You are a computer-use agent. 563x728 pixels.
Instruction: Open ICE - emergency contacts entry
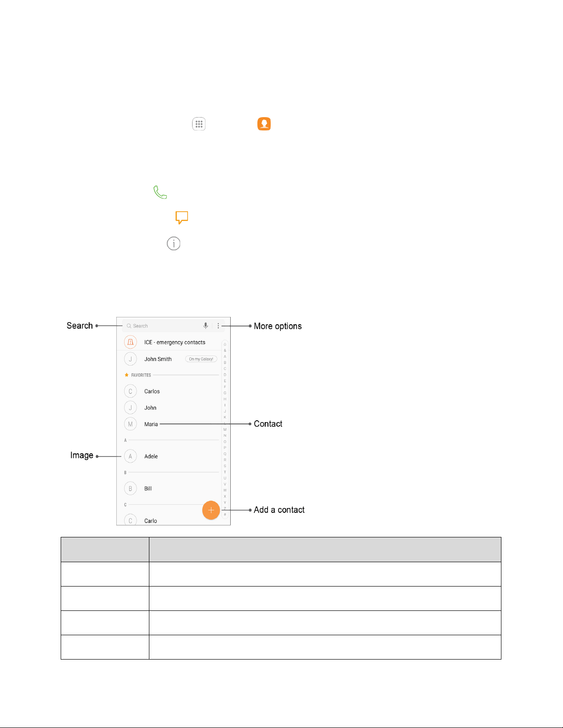pos(175,342)
